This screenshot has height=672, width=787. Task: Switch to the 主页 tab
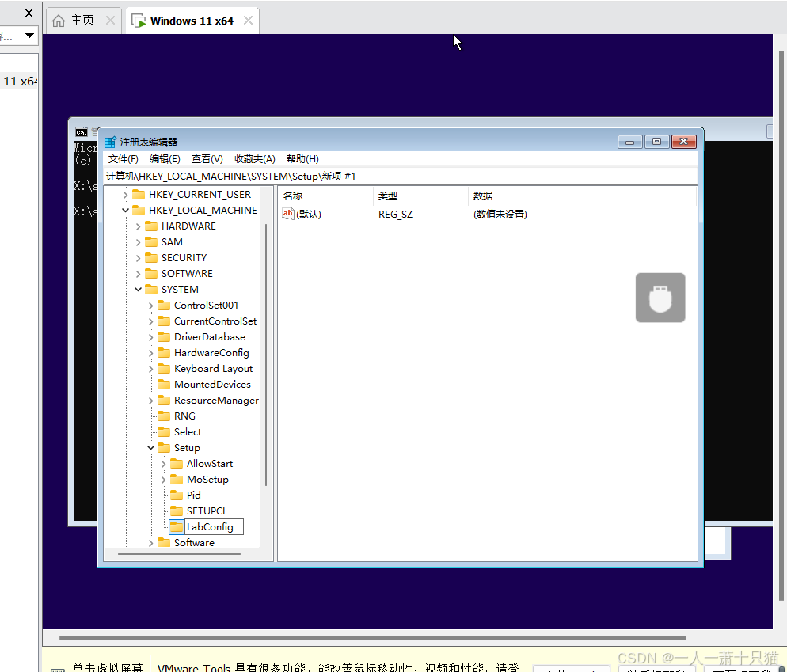click(82, 21)
